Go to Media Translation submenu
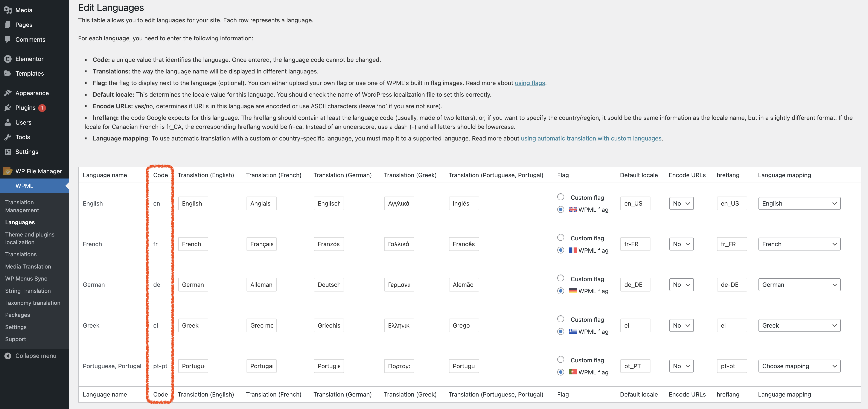 pos(28,266)
